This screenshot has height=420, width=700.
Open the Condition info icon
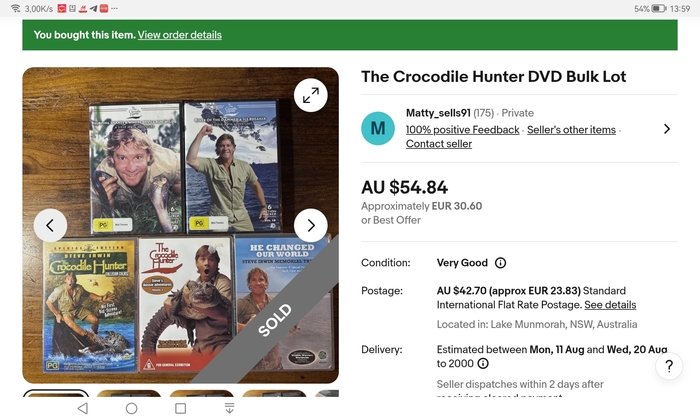[500, 263]
